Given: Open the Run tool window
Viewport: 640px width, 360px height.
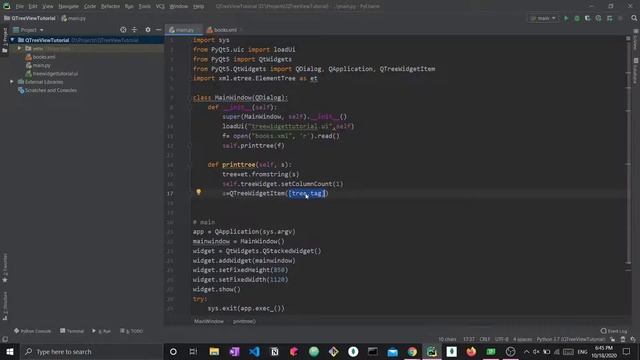Looking at the screenshot, I should coord(102,331).
